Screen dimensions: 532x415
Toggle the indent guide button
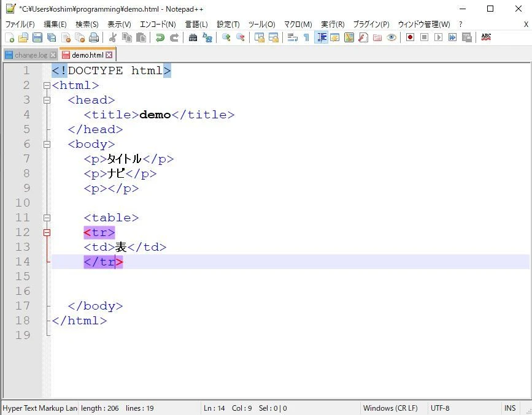coord(321,37)
